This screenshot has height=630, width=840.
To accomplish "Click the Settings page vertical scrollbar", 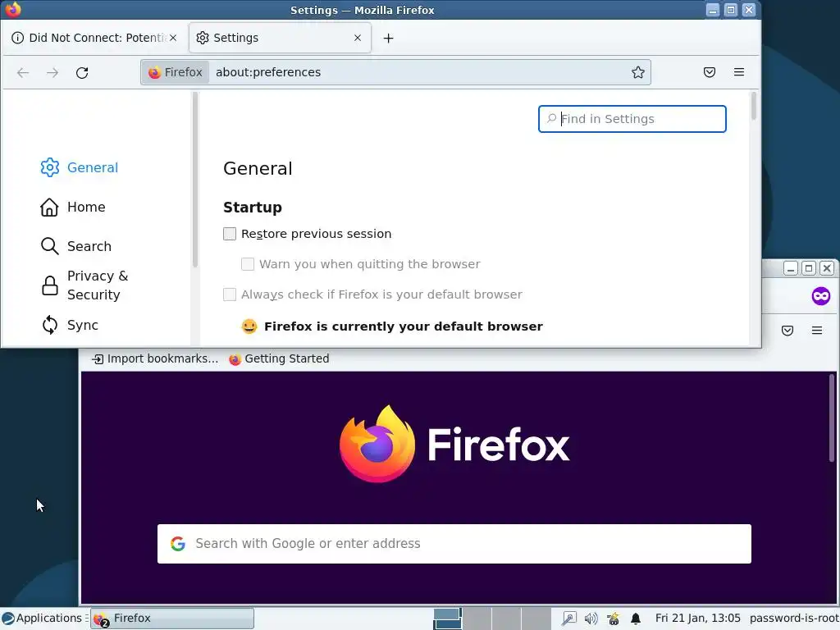I will 754,106.
